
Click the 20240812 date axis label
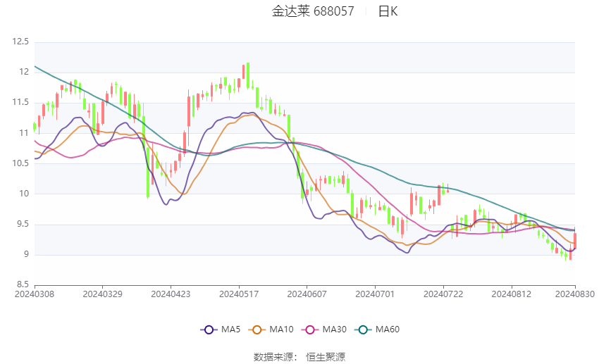pos(511,294)
